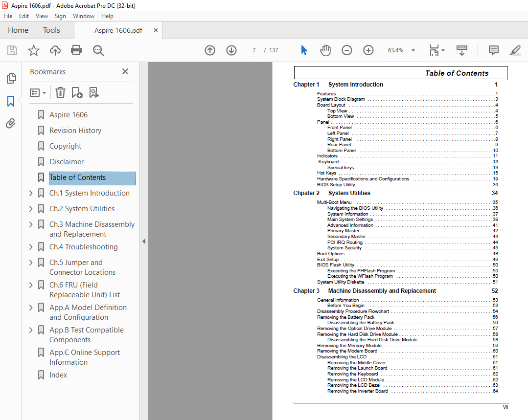Open page display options dropdown arrow
The height and width of the screenshot is (420, 528).
click(443, 50)
